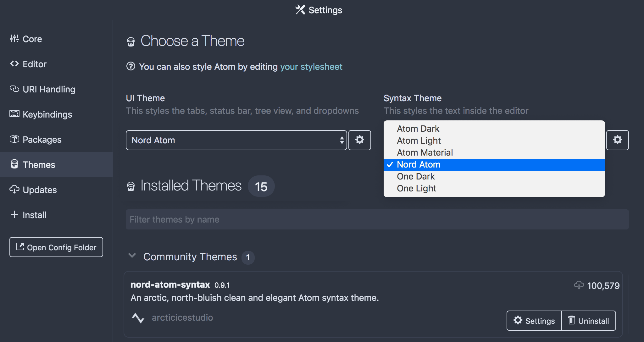
Task: Click the arcticicestudio avatar icon
Action: coord(138,318)
